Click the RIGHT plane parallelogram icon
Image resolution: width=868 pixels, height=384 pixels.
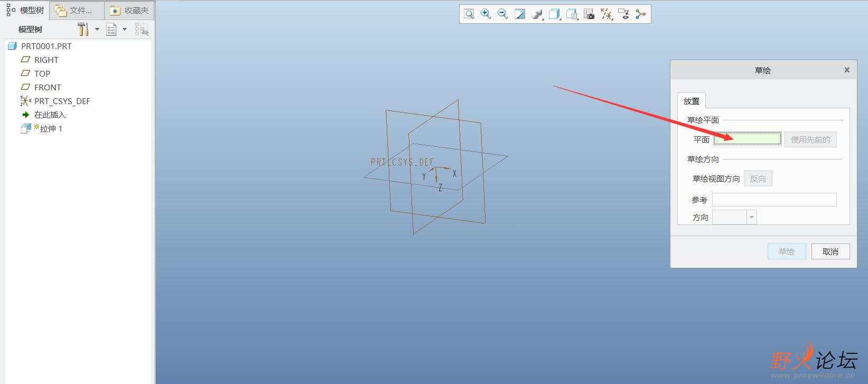(25, 60)
